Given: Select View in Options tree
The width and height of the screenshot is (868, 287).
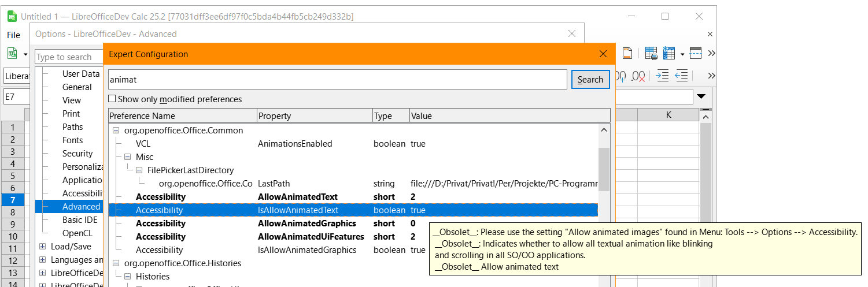Looking at the screenshot, I should click(72, 100).
